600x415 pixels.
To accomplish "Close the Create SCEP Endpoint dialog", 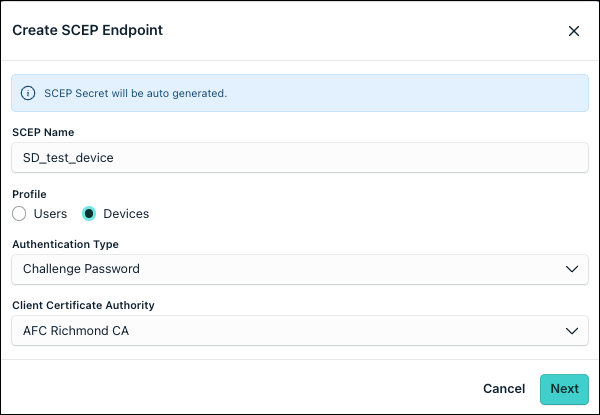I will [x=574, y=31].
